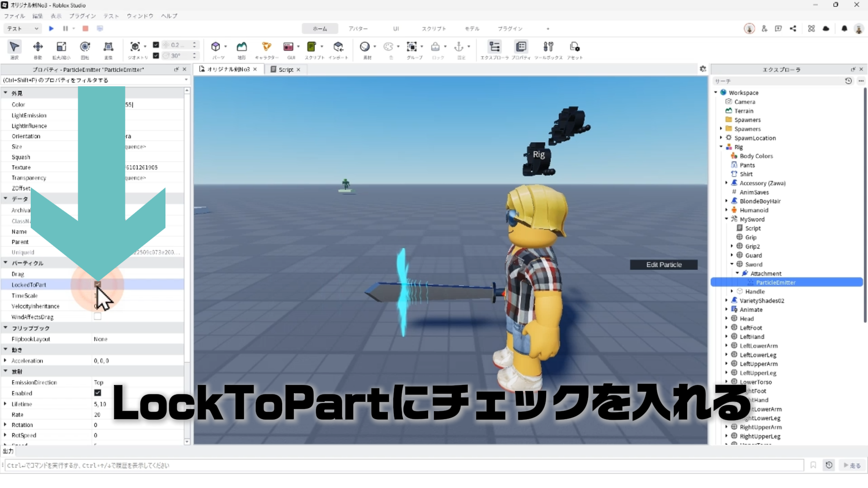Select the Scale tool icon
Image resolution: width=868 pixels, height=488 pixels.
(61, 47)
